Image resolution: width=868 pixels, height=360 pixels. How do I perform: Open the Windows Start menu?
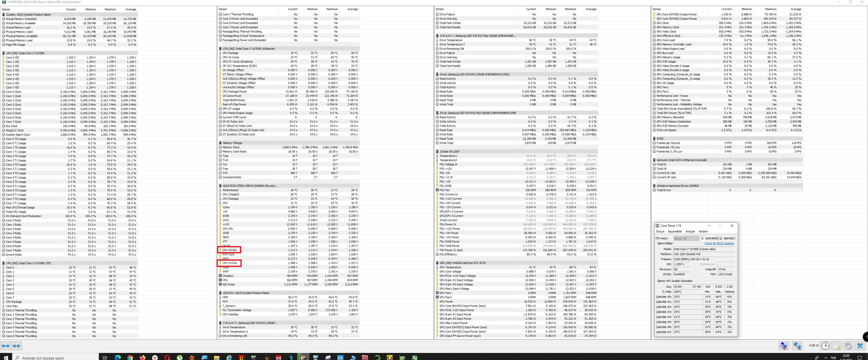pos(6,357)
